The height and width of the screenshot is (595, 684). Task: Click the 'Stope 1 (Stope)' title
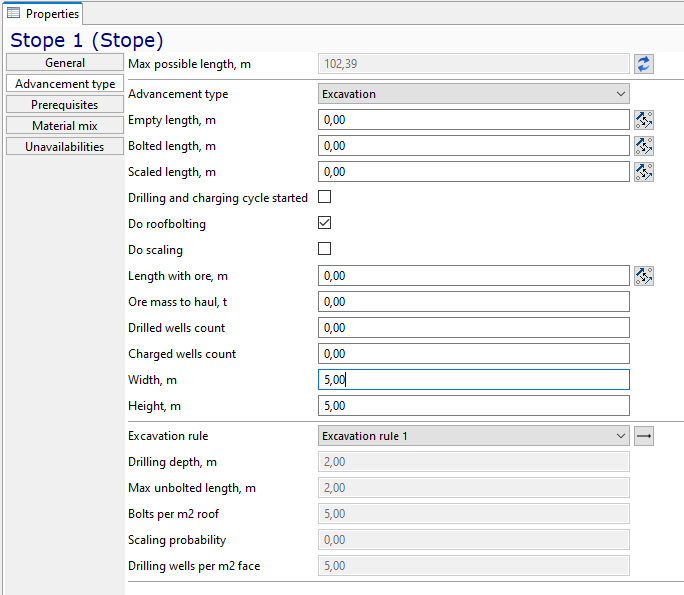87,41
